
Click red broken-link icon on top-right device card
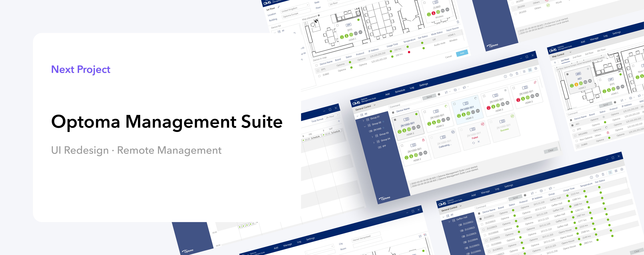tap(535, 82)
